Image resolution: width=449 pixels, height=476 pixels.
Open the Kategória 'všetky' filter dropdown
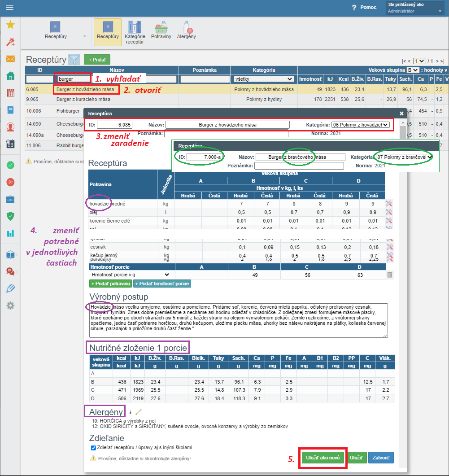pyautogui.click(x=264, y=79)
